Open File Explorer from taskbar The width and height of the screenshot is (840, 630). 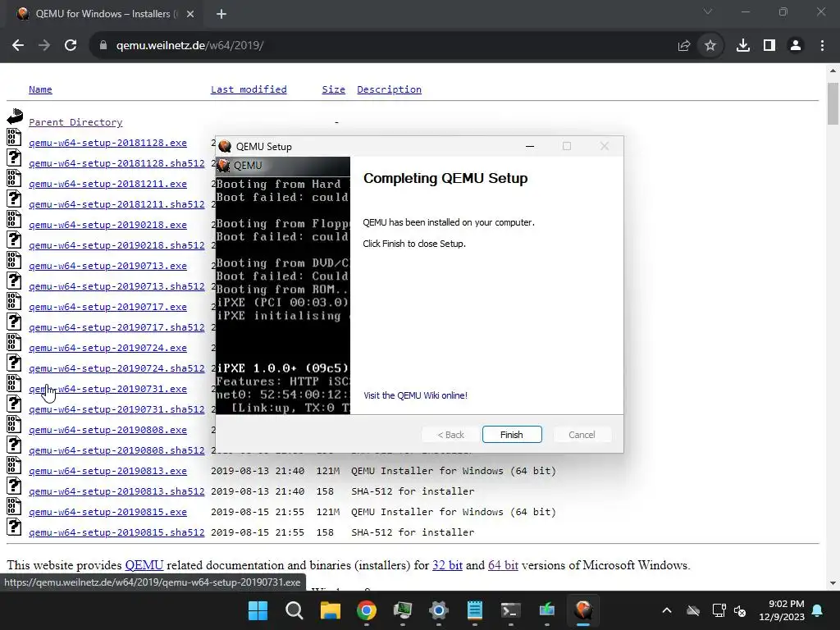pyautogui.click(x=330, y=610)
